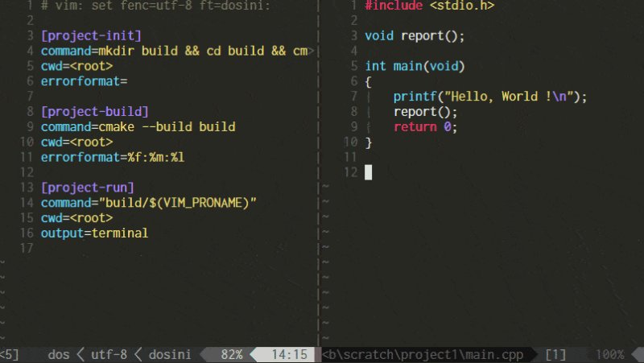
Task: Click the utf-8 encoding status segment
Action: (109, 354)
